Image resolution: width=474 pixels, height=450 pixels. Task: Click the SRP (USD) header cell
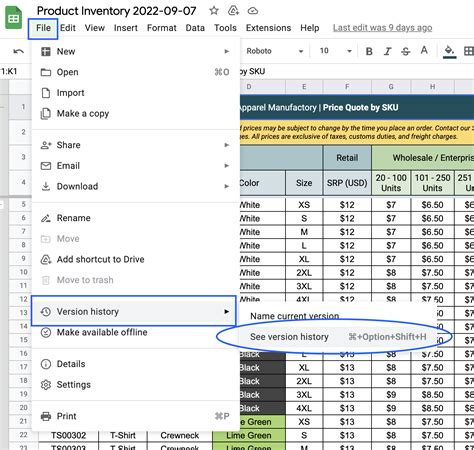[347, 183]
